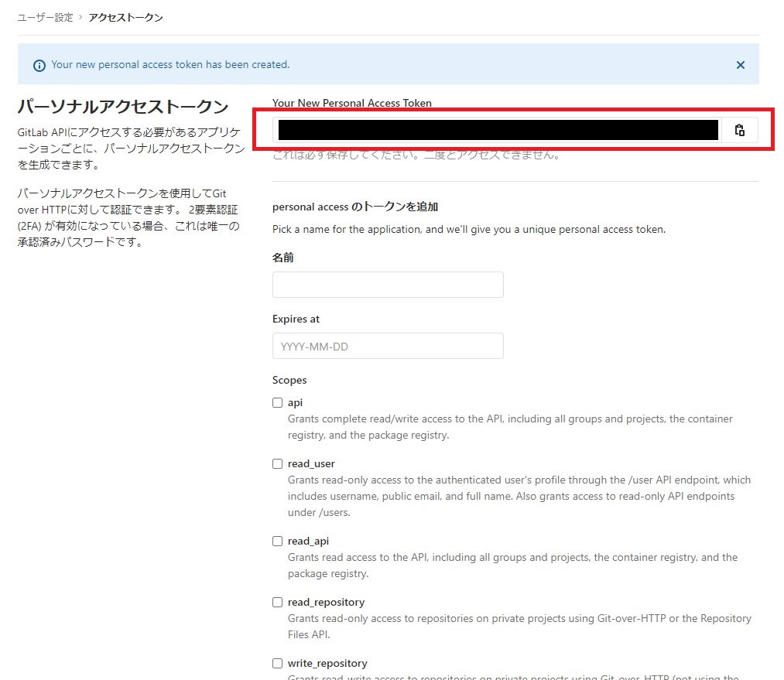Click the 'Pick a name for the application' text
Viewport: 784px width, 680px height.
pyautogui.click(x=468, y=229)
